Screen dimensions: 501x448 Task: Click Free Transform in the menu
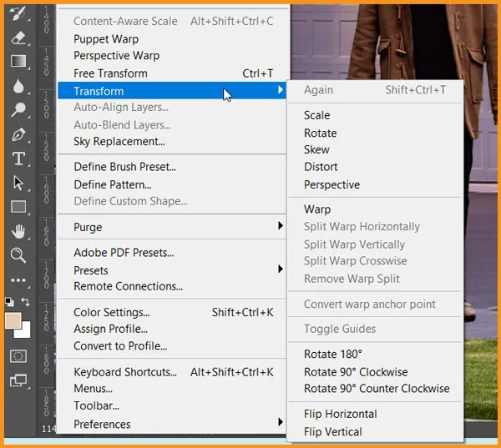(110, 73)
